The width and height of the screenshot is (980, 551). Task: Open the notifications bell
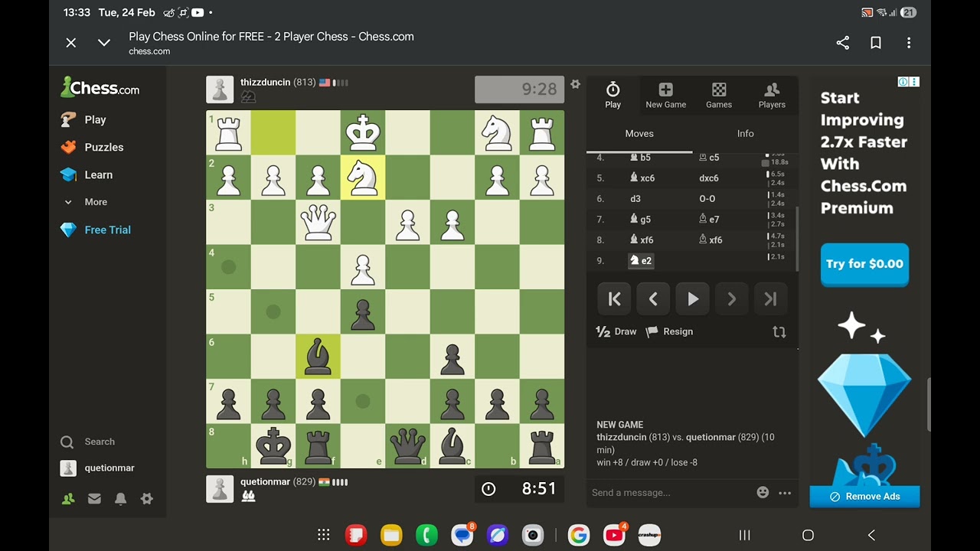pyautogui.click(x=121, y=499)
